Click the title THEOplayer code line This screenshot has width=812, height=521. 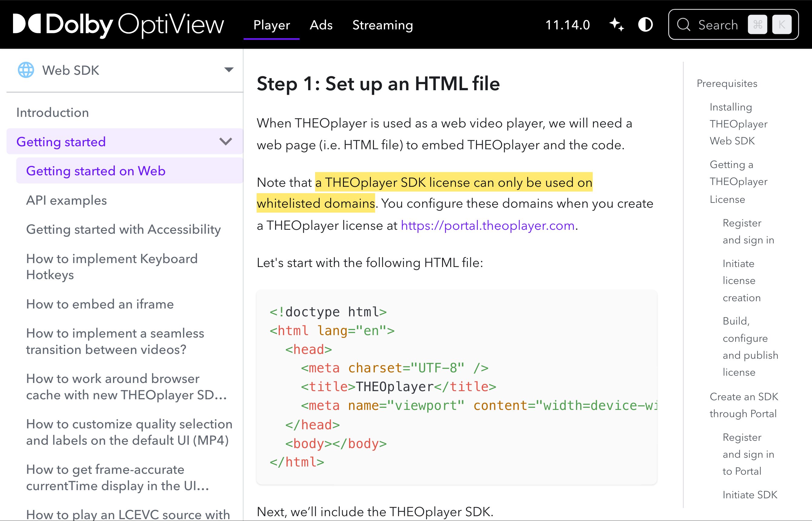398,386
